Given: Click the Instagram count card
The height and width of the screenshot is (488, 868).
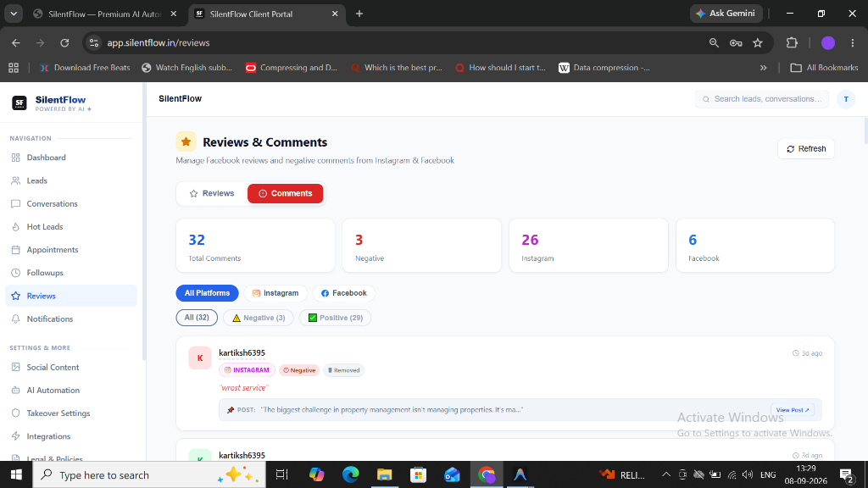Looking at the screenshot, I should 588,245.
